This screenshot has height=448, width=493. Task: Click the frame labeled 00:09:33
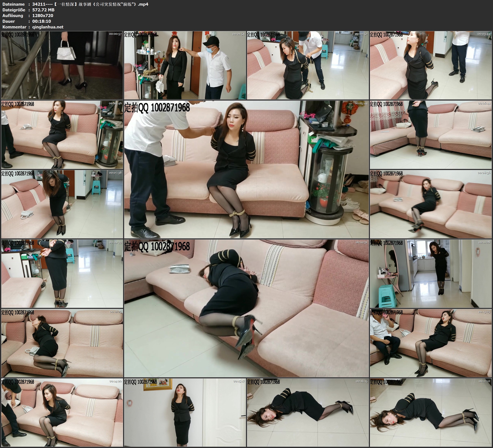coord(62,274)
